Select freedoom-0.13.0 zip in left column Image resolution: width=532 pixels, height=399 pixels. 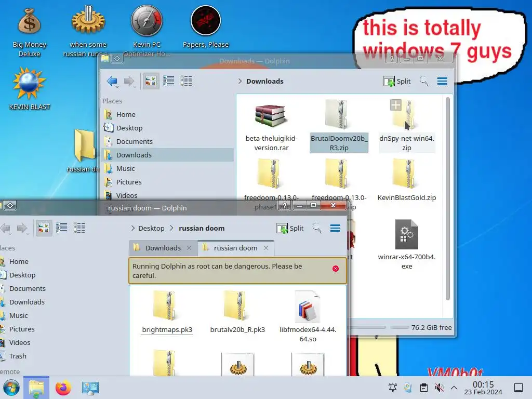click(271, 183)
